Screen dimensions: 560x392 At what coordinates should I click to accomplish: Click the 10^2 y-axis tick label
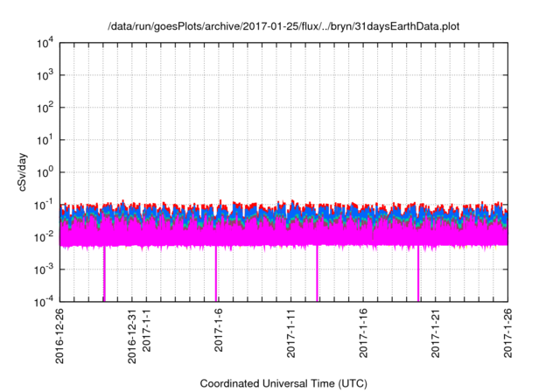45,108
